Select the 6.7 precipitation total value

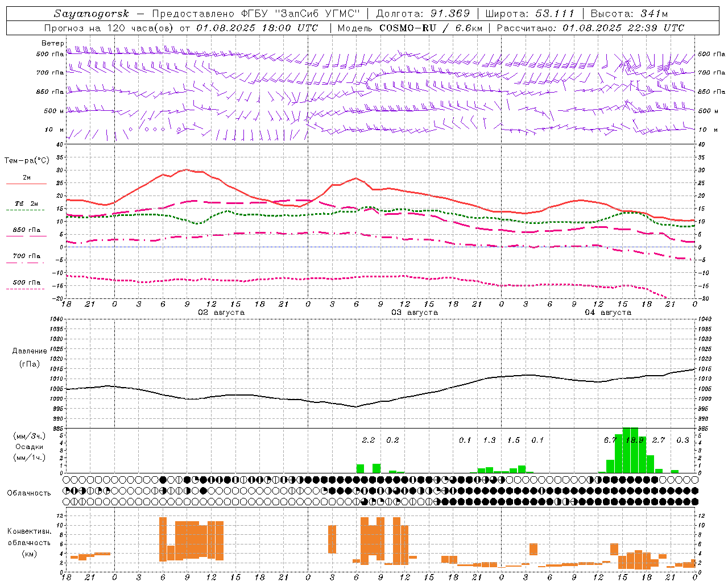pos(610,440)
